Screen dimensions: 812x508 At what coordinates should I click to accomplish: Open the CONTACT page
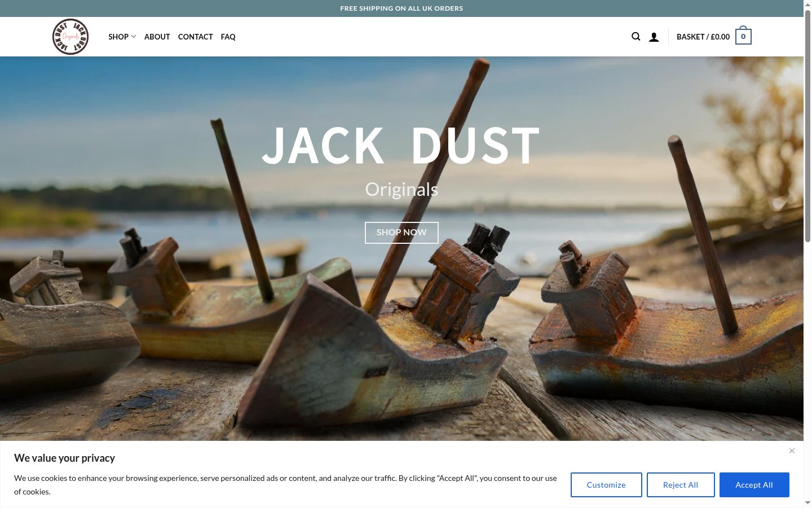click(195, 37)
